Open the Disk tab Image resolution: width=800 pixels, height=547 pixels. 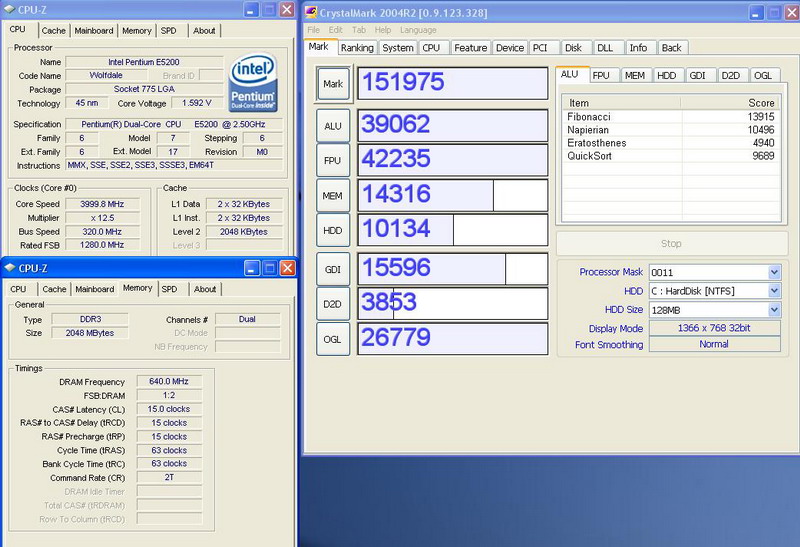576,48
